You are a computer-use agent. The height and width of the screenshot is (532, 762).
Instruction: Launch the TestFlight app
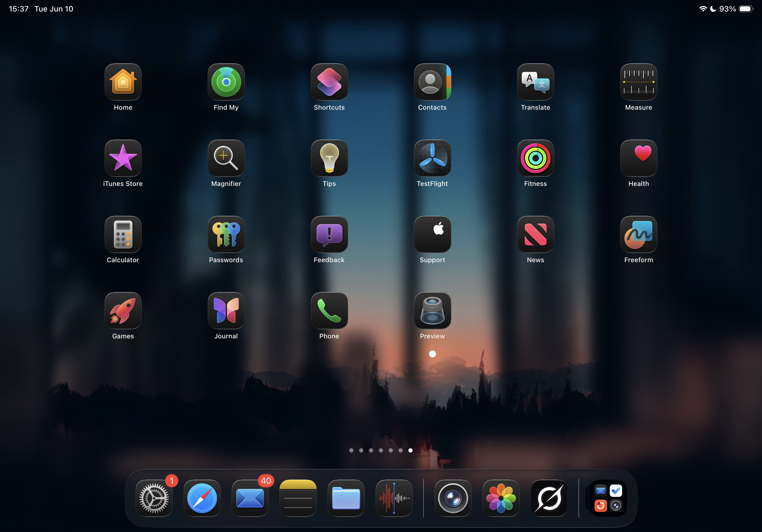coord(433,158)
